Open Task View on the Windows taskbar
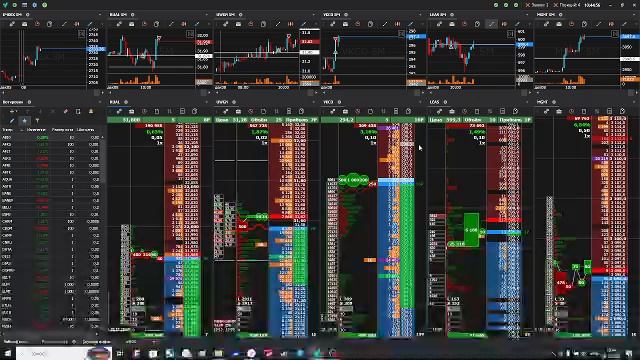The width and height of the screenshot is (640, 360). click(x=120, y=353)
